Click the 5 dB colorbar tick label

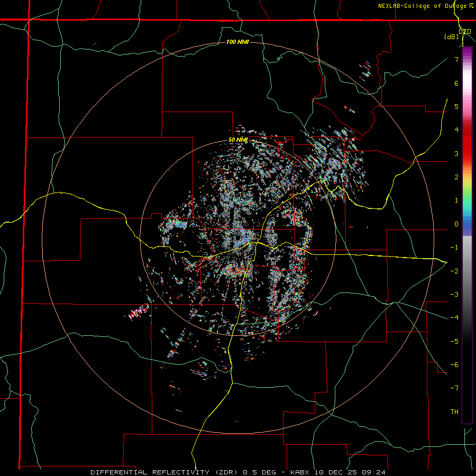pyautogui.click(x=456, y=106)
